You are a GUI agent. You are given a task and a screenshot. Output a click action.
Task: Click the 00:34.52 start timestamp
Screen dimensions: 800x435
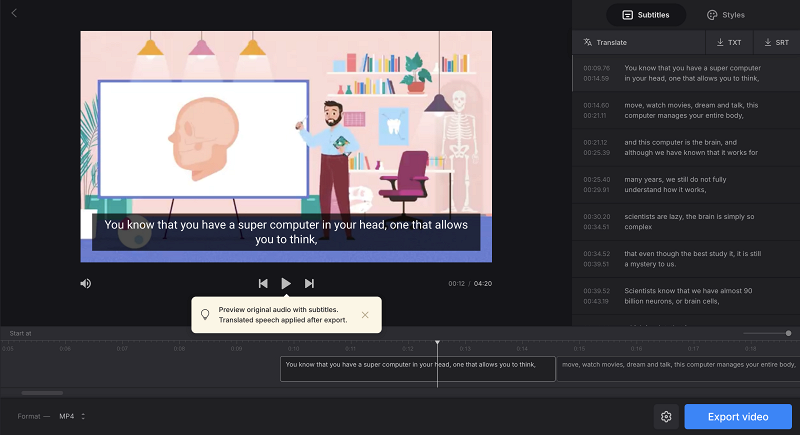(596, 254)
